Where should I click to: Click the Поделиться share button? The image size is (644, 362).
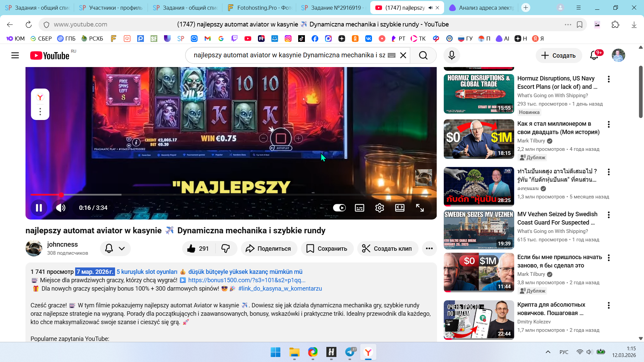tap(269, 248)
